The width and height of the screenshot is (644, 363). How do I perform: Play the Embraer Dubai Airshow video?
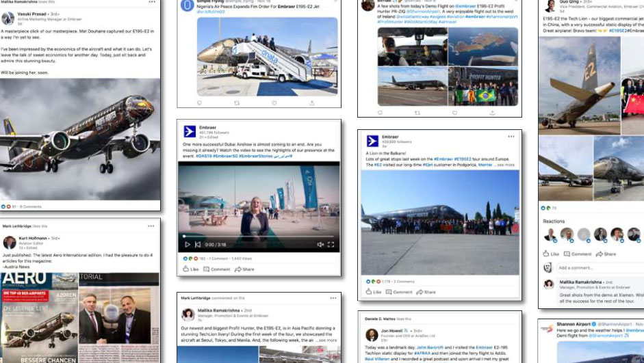(x=188, y=245)
